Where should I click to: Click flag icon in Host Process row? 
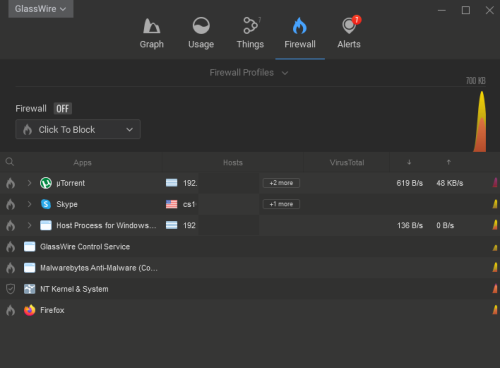[172, 225]
